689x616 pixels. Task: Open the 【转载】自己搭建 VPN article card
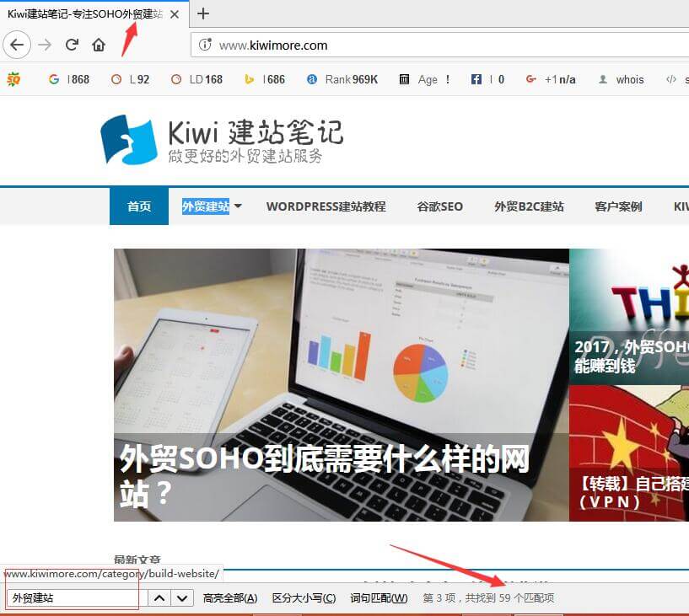click(x=629, y=453)
